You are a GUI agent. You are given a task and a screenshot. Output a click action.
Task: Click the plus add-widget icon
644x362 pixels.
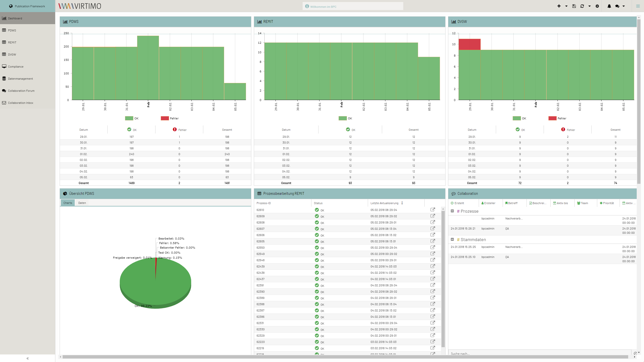[x=559, y=6]
